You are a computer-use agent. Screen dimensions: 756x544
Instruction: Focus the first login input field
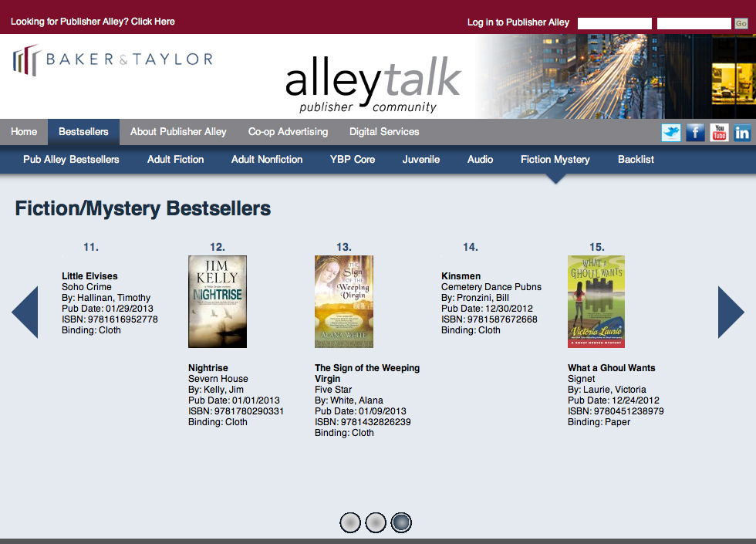tap(615, 23)
